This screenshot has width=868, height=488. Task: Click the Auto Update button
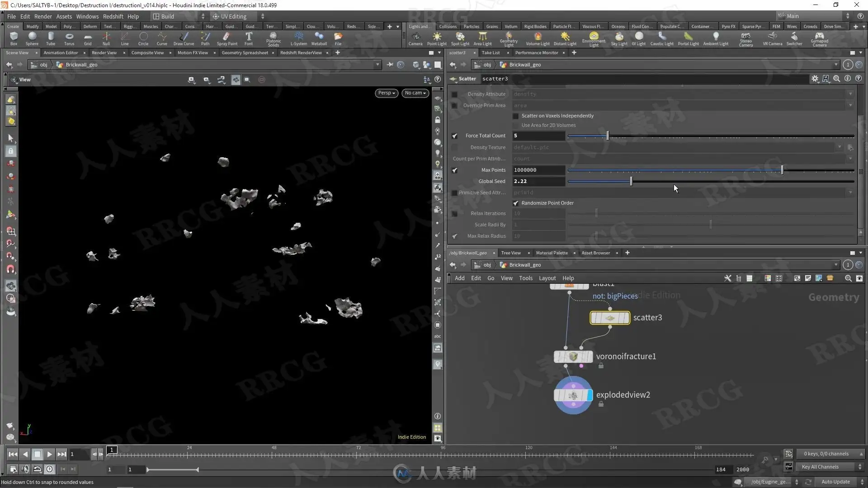(x=835, y=482)
